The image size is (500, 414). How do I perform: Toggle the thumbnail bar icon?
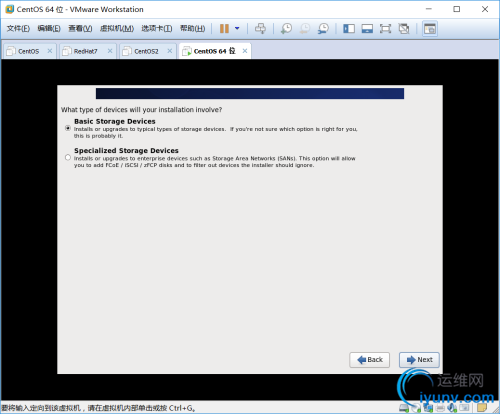coord(367,29)
